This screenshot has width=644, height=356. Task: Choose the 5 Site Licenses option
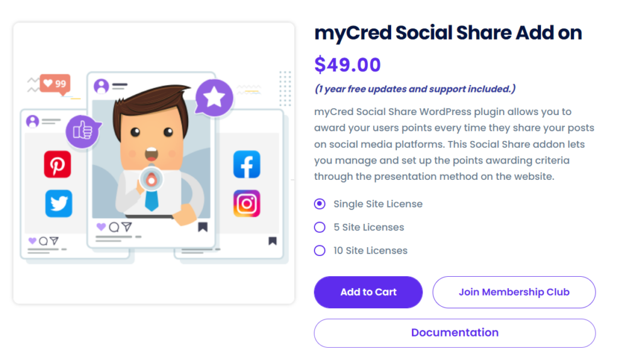coord(320,227)
